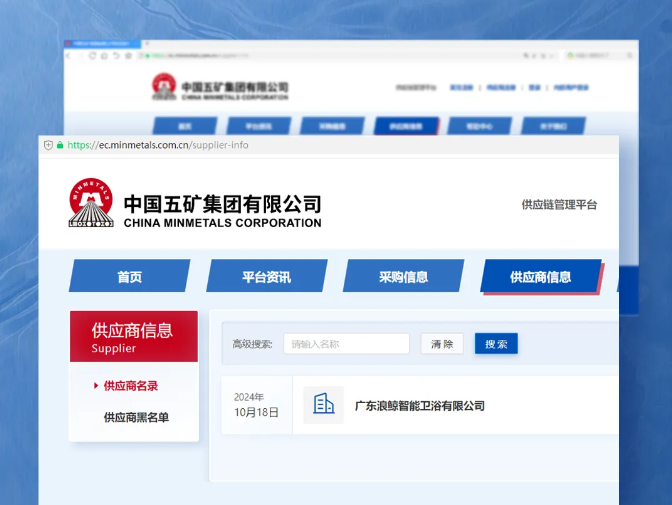Click the home icon in background browser
Screen dimensions: 672x505
point(104,56)
